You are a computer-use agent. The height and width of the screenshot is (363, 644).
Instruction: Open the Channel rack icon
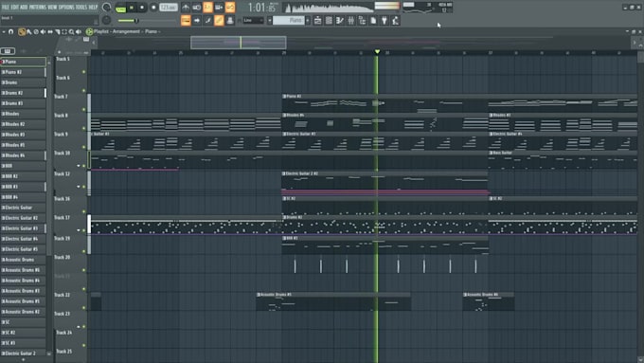click(x=329, y=20)
